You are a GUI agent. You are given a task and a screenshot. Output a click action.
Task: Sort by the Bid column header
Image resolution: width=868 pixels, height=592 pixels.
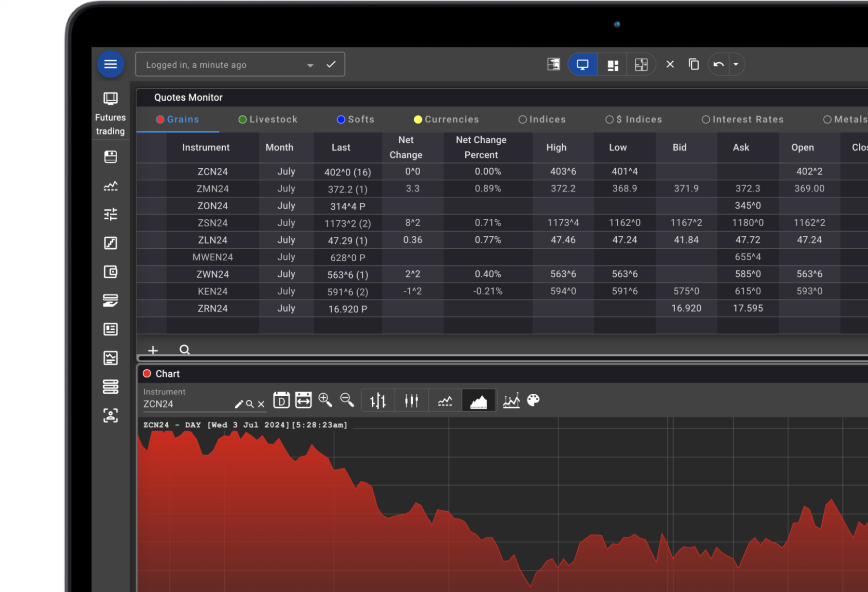click(679, 148)
